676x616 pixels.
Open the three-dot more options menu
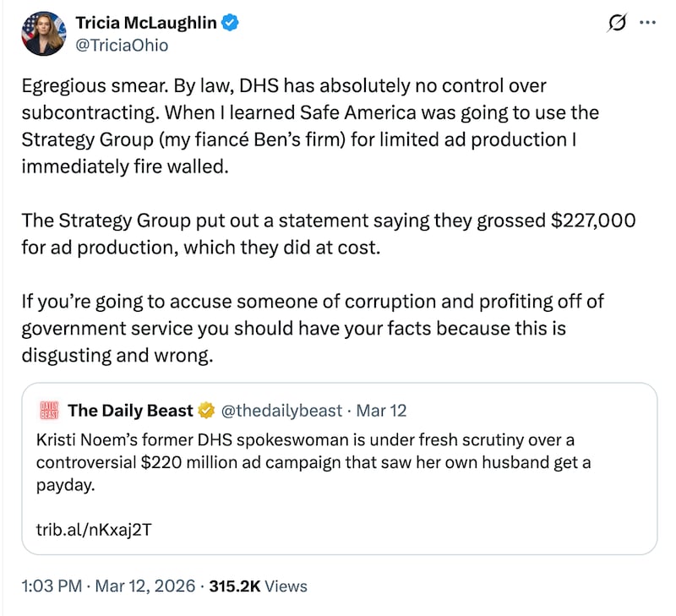649,24
